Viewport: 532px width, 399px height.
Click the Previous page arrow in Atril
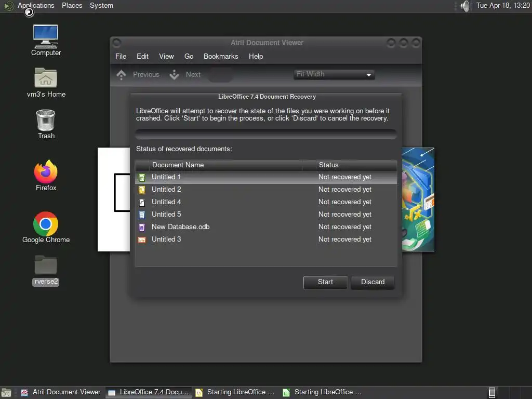click(121, 75)
